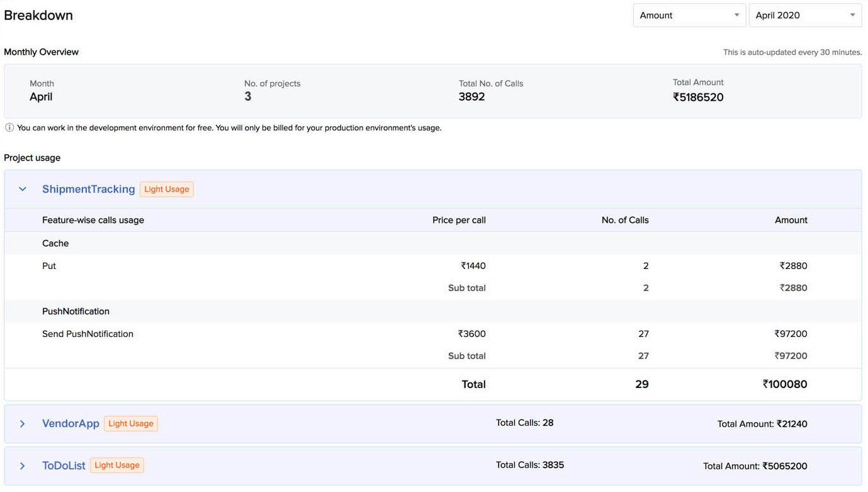Click the VendorApp Light Usage badge
The height and width of the screenshot is (492, 868).
click(130, 423)
